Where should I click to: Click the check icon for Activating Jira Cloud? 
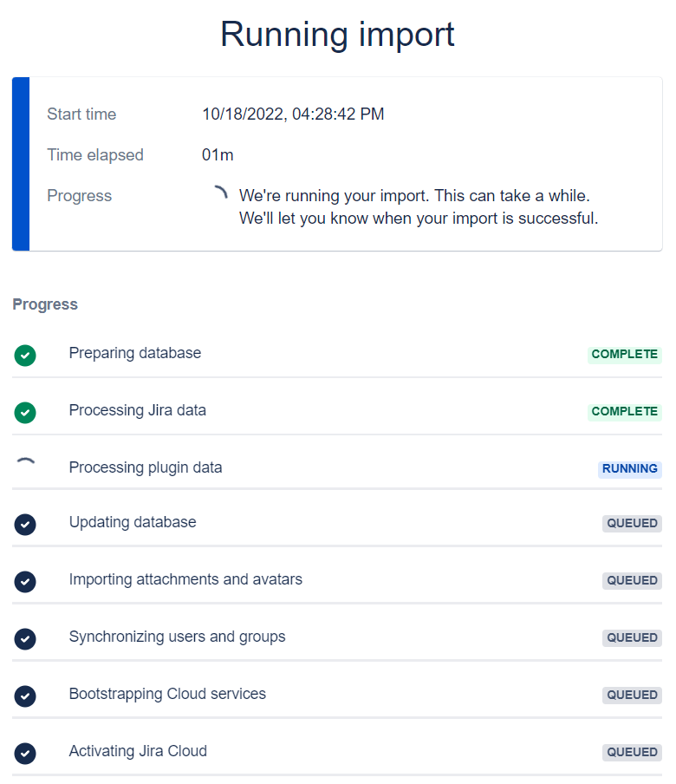25,753
